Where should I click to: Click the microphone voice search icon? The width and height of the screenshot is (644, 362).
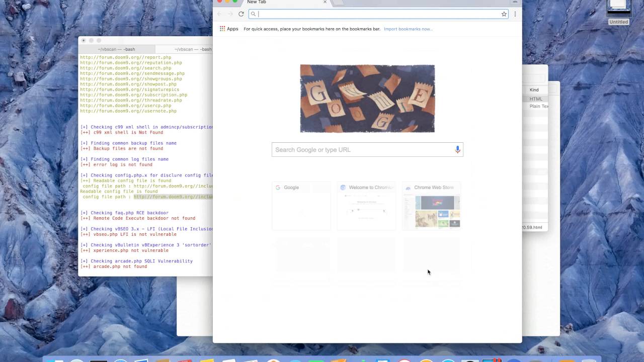457,149
